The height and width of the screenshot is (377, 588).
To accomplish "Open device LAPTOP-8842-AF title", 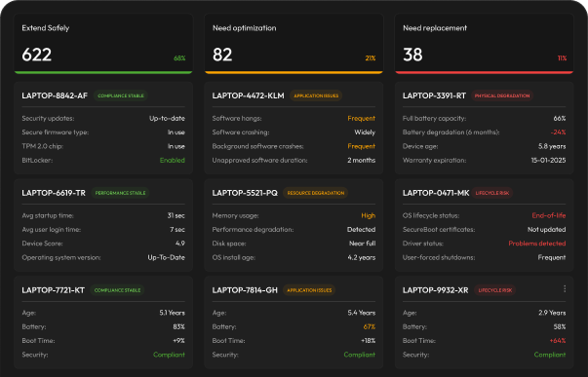I will click(x=55, y=95).
